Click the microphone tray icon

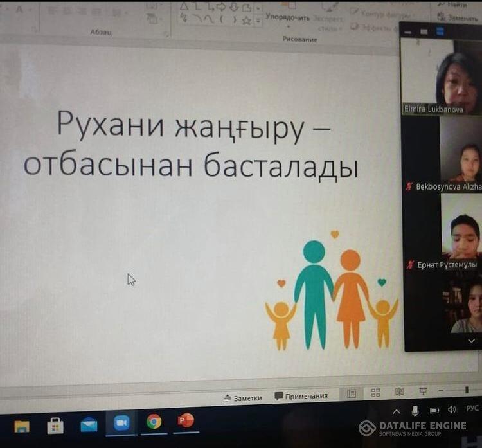click(415, 410)
